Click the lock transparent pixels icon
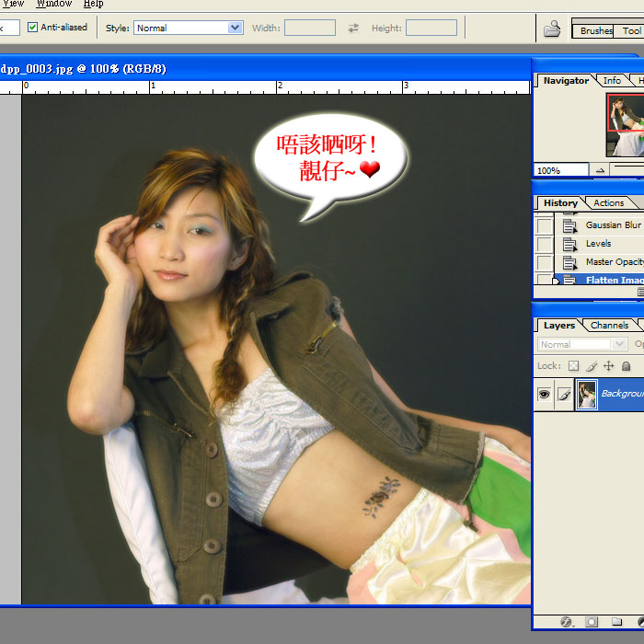 tap(573, 366)
